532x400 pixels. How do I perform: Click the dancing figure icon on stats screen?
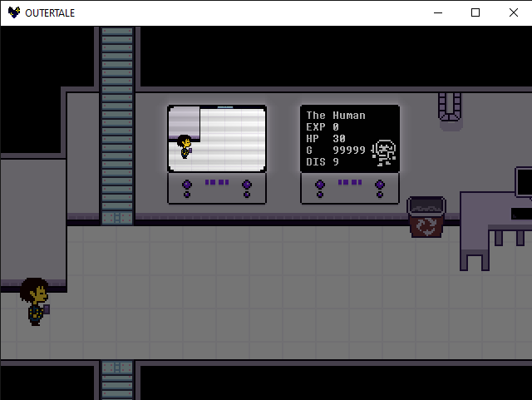[384, 153]
